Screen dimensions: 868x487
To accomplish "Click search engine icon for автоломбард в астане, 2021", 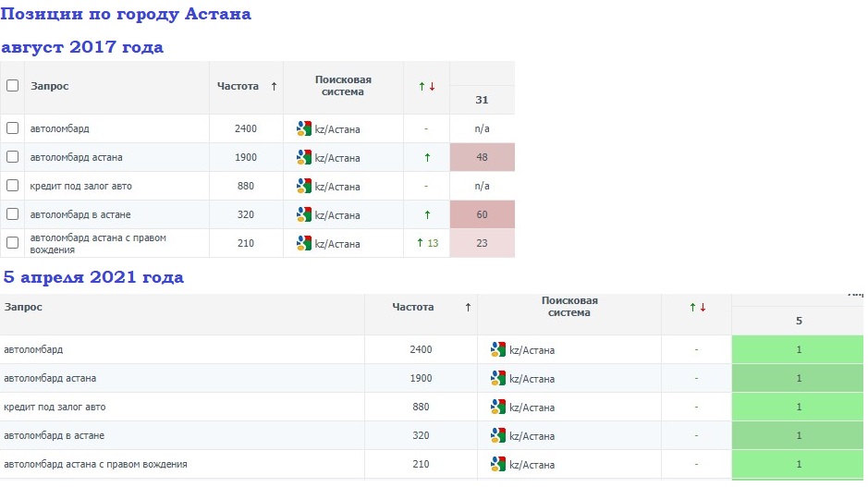I will point(498,435).
